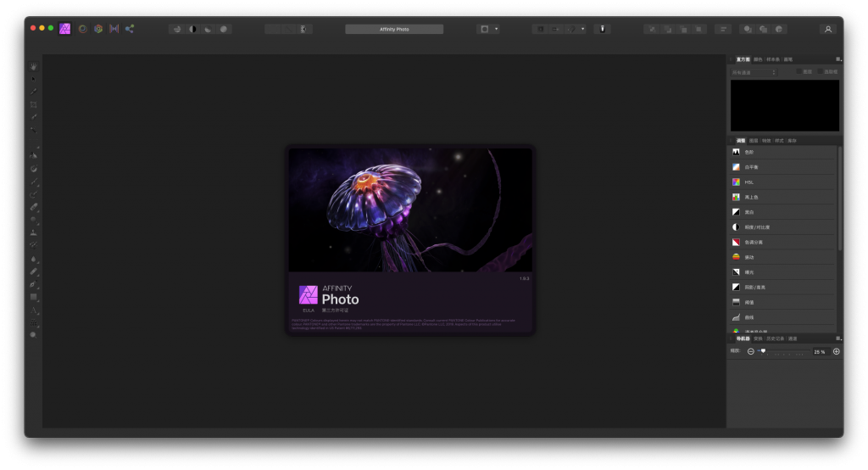This screenshot has height=470, width=868.
Task: Switch to the Develop persona
Action: (x=98, y=29)
